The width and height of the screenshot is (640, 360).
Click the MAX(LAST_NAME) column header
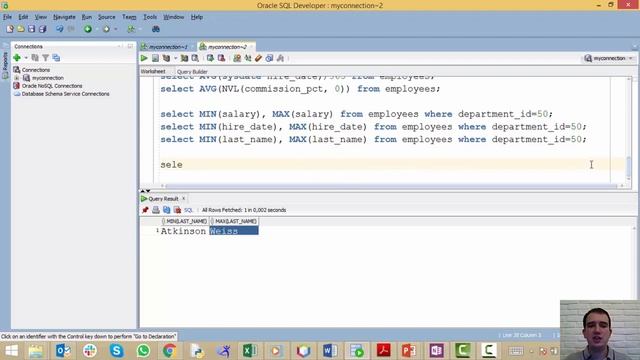pos(235,221)
